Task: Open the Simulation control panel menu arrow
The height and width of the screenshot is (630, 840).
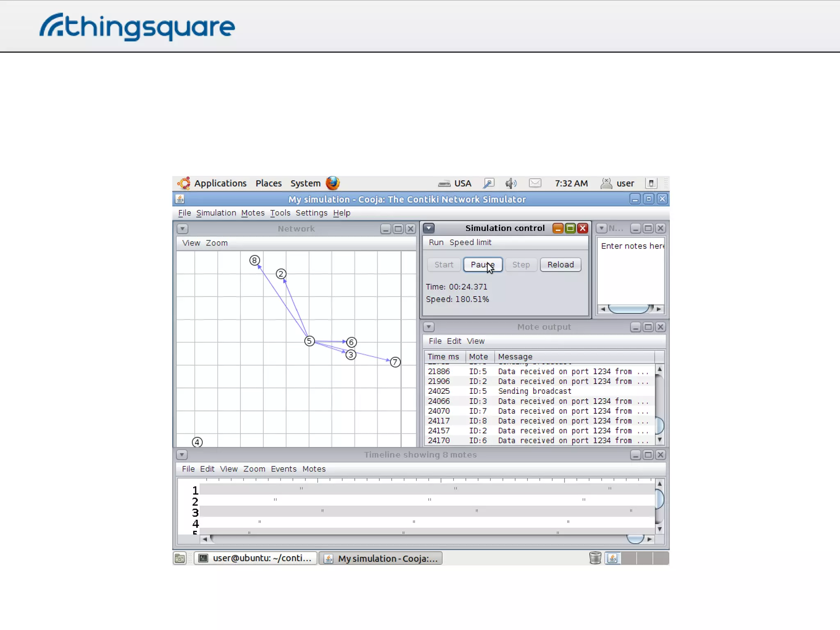Action: coord(429,228)
